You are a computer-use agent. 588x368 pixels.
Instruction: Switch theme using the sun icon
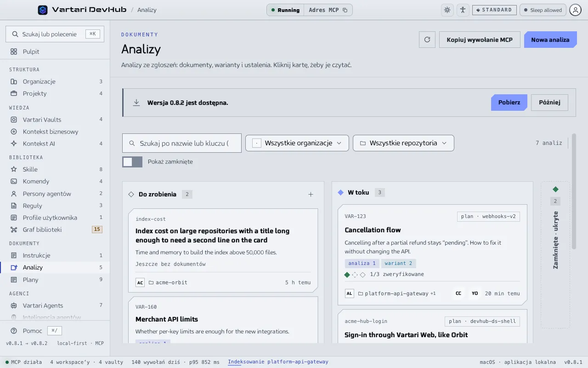click(x=447, y=10)
